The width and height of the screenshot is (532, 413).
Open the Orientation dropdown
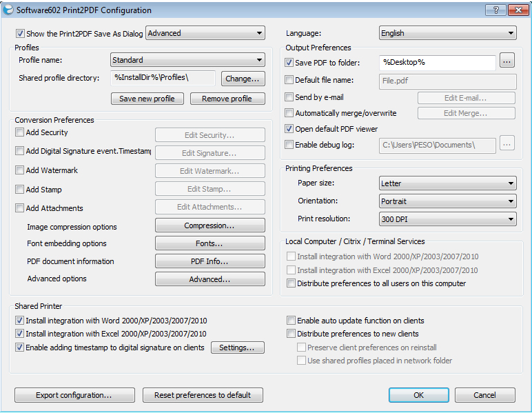(x=447, y=201)
